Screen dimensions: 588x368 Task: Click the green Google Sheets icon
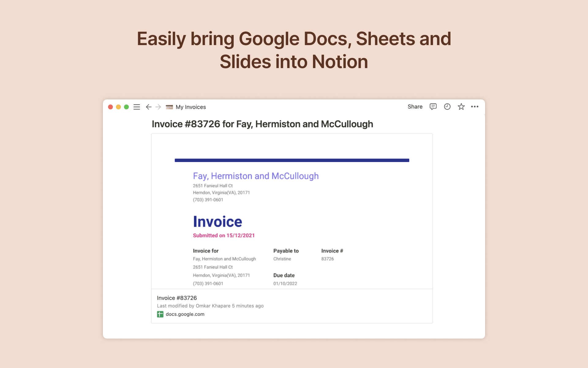160,314
